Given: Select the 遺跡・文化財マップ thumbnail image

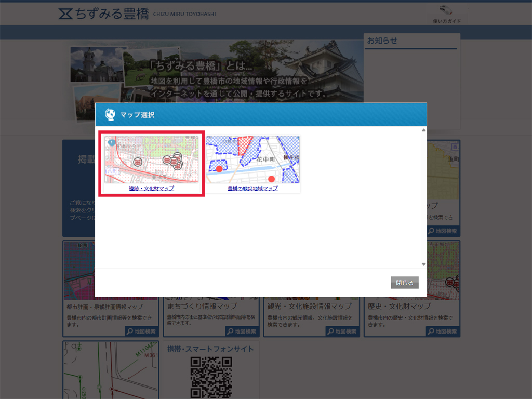Looking at the screenshot, I should click(x=151, y=159).
